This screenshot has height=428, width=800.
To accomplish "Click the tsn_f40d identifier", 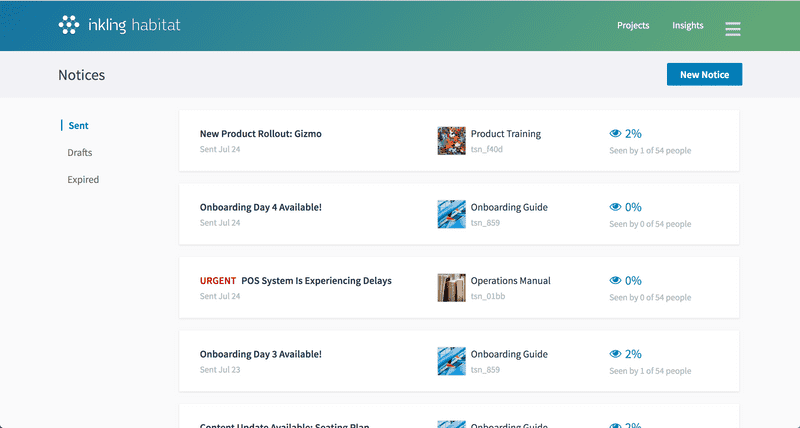I will click(x=487, y=149).
